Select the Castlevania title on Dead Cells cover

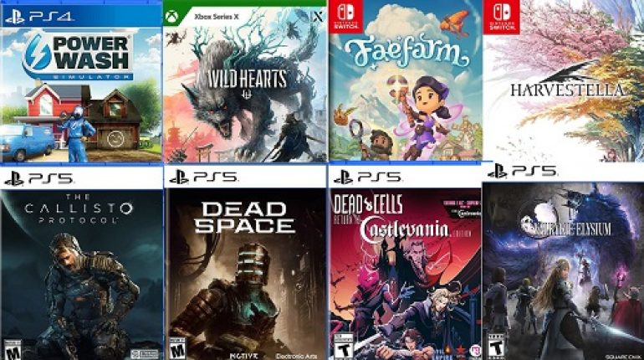[404, 230]
